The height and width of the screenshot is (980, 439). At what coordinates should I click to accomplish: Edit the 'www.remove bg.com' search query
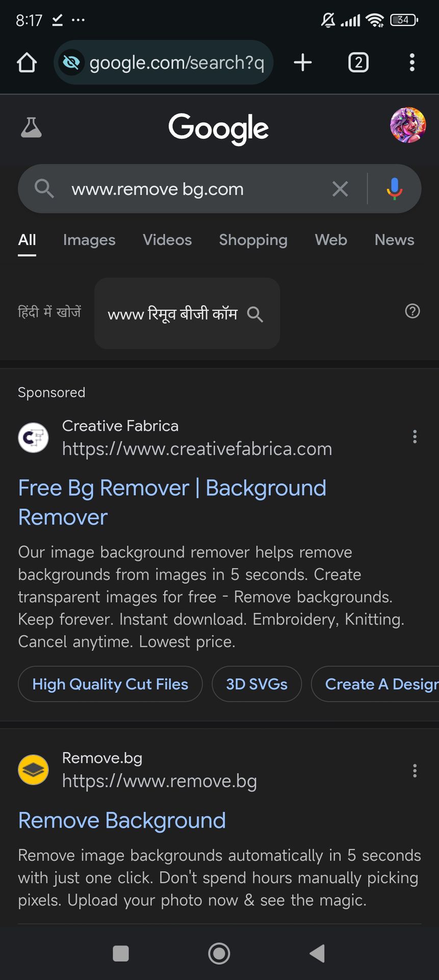click(x=158, y=189)
